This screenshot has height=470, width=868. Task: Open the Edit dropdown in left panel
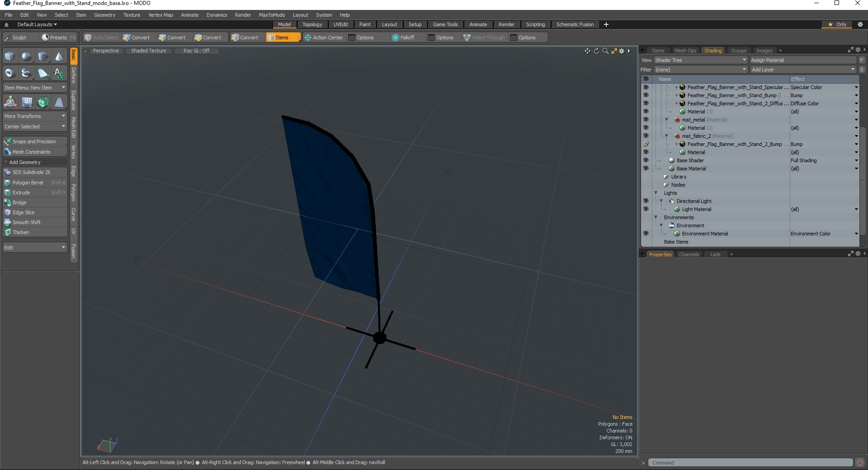click(35, 248)
